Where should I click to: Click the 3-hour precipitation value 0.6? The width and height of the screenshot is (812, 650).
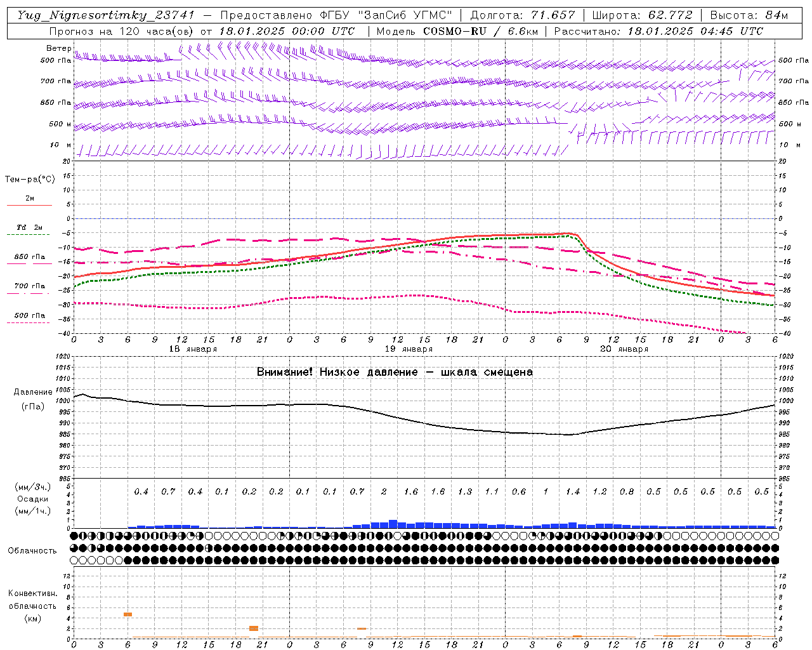click(x=519, y=491)
